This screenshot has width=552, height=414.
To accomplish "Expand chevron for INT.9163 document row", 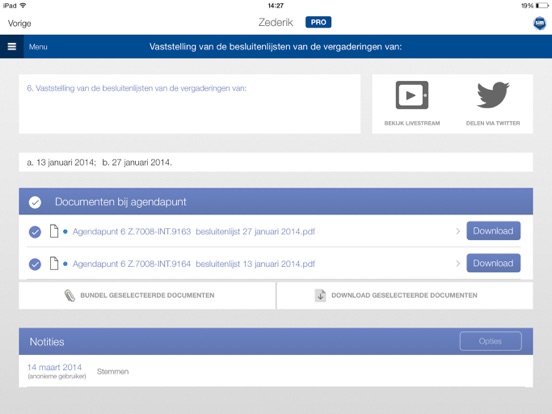I will click(x=458, y=231).
